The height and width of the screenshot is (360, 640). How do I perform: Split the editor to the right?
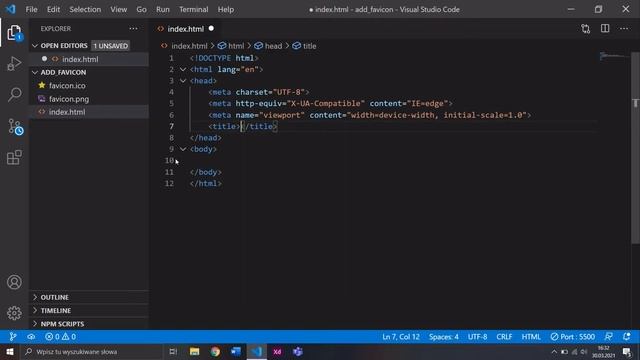point(605,29)
